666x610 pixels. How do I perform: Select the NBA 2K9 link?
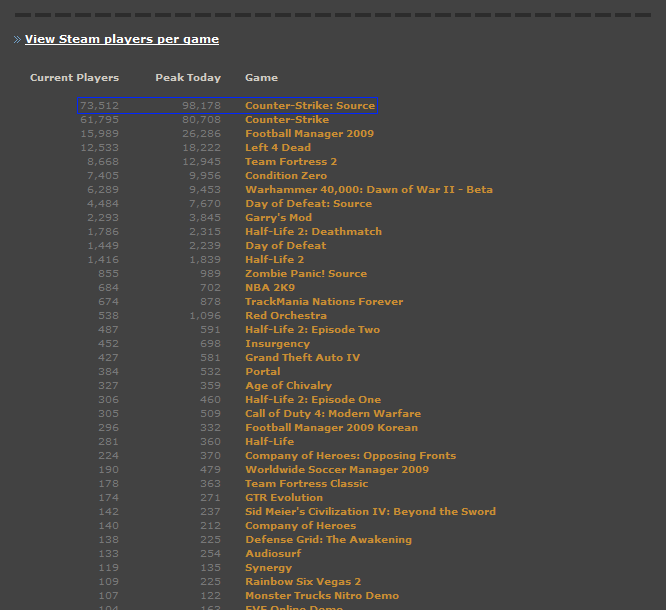coord(270,288)
